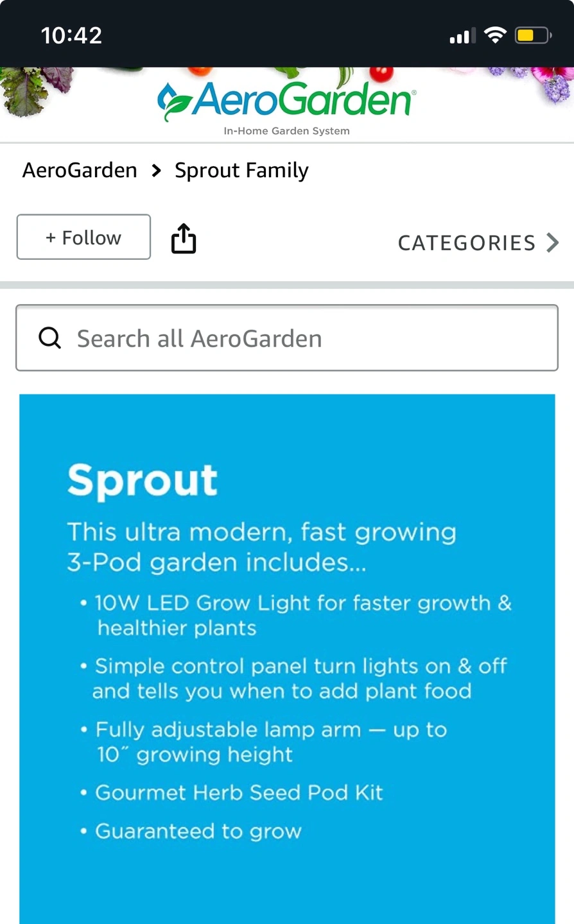Tap the Gourmet Herb Seed Pod Kit line
Viewport: 574px width, 924px height.
pos(239,792)
